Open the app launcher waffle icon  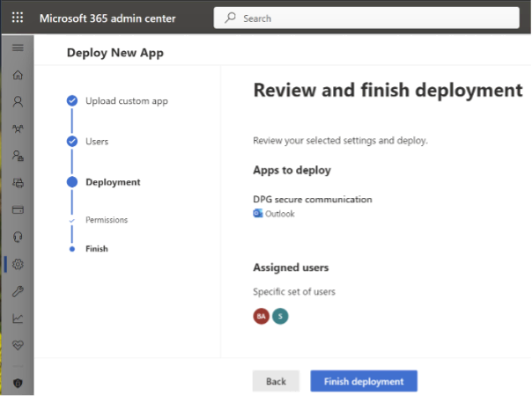(18, 18)
